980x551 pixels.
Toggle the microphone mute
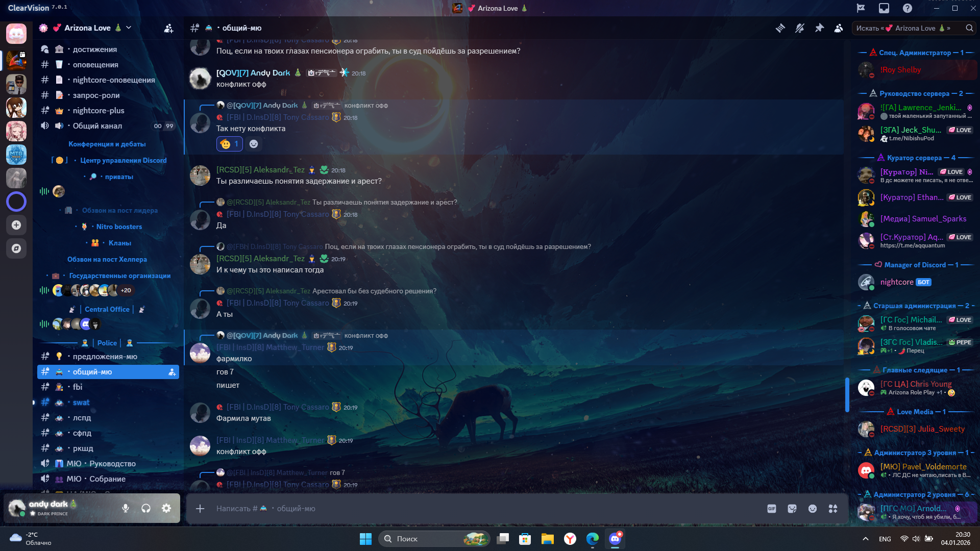click(x=126, y=508)
